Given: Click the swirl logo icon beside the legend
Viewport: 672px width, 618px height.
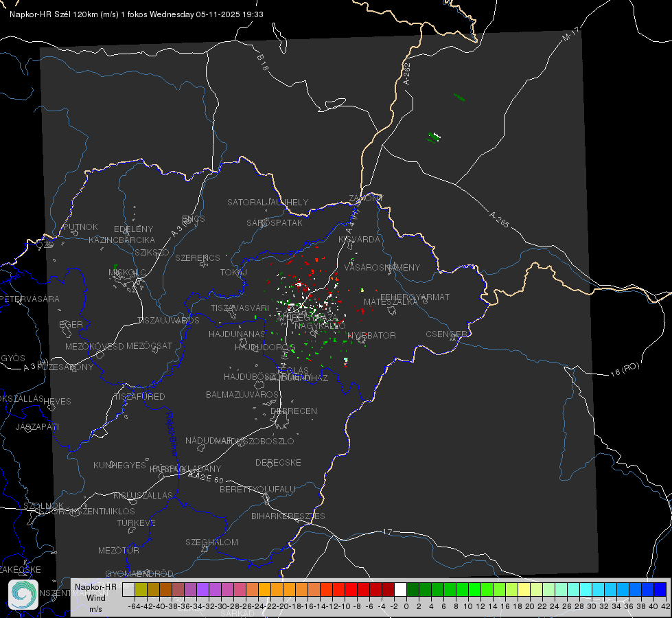Looking at the screenshot, I should click(x=23, y=595).
